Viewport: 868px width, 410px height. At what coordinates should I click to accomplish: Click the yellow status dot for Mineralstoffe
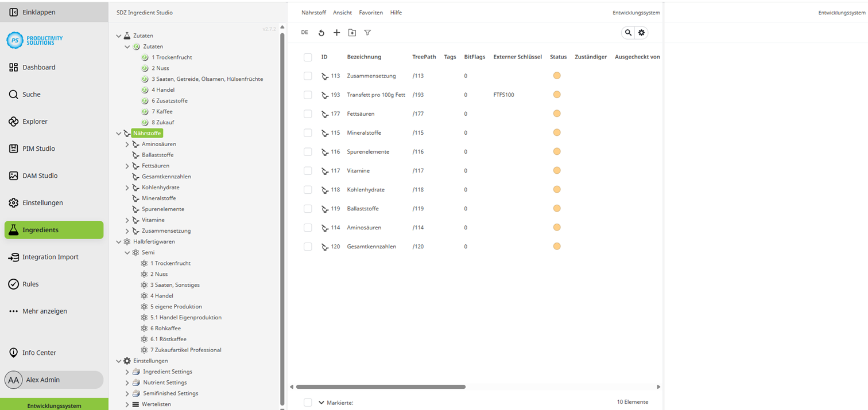pyautogui.click(x=556, y=132)
